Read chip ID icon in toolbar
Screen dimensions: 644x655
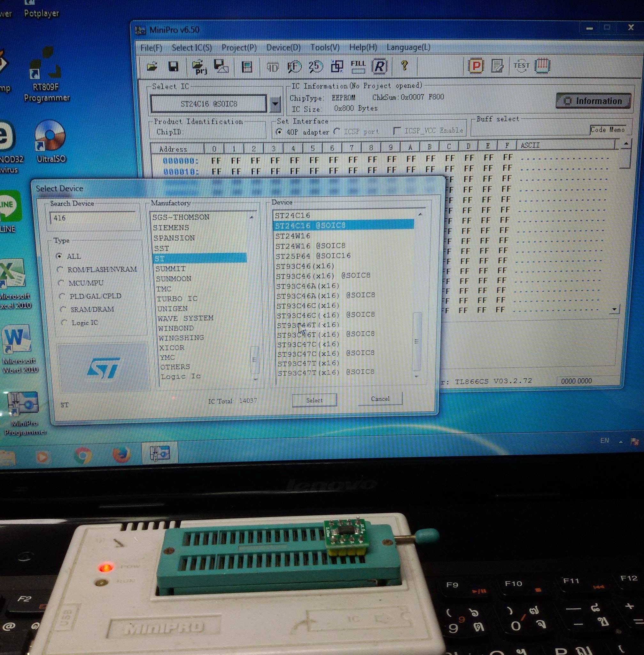[273, 67]
